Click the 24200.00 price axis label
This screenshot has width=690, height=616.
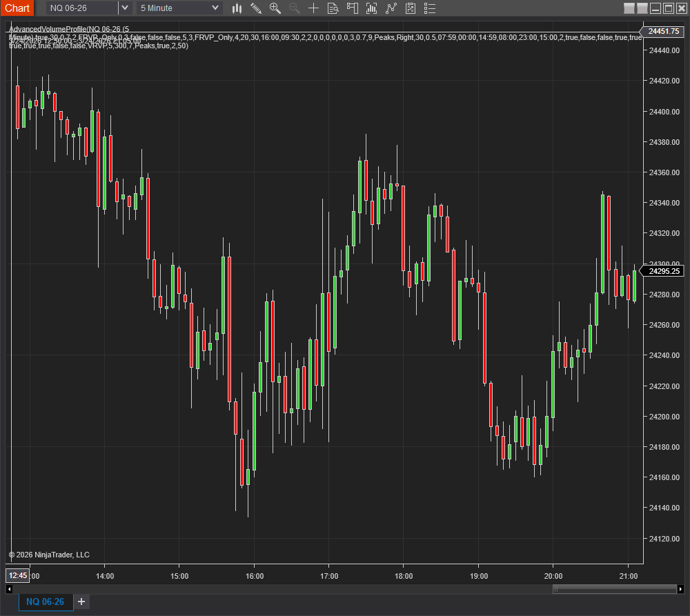(x=664, y=417)
